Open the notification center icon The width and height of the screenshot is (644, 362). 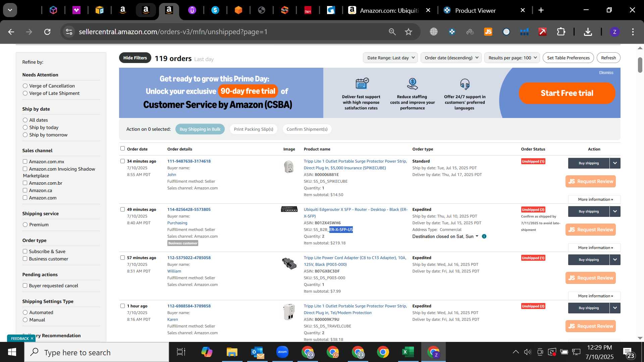pos(628,353)
